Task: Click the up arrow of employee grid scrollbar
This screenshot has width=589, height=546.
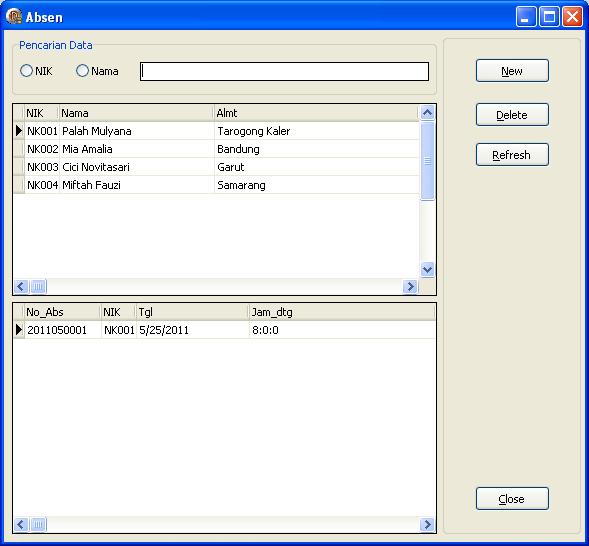Action: pyautogui.click(x=427, y=113)
